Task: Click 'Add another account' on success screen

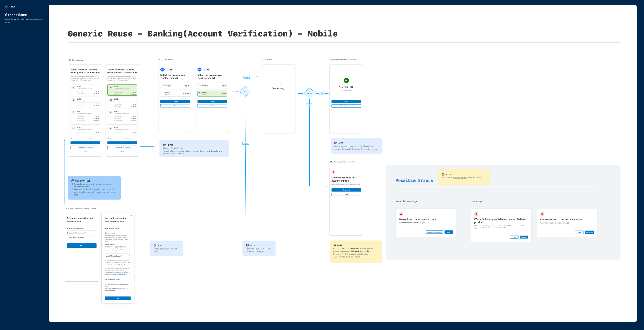Action: (x=346, y=106)
